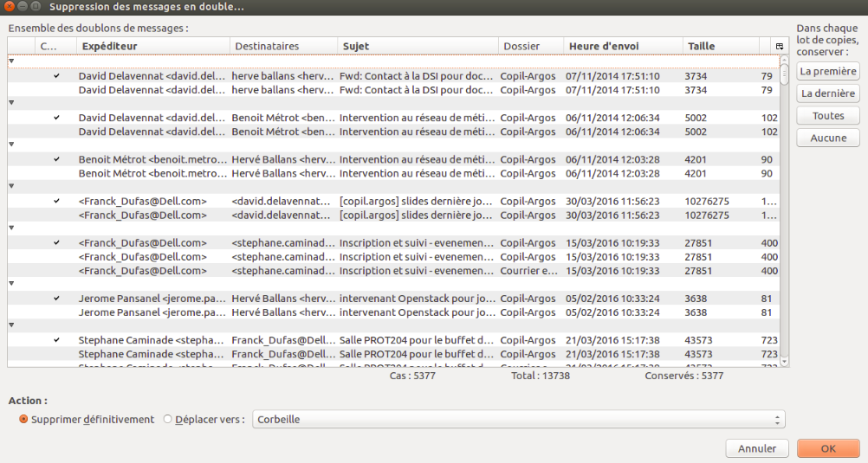Screen dimensions: 868x463
Task: Click the La première button
Action: tap(827, 72)
